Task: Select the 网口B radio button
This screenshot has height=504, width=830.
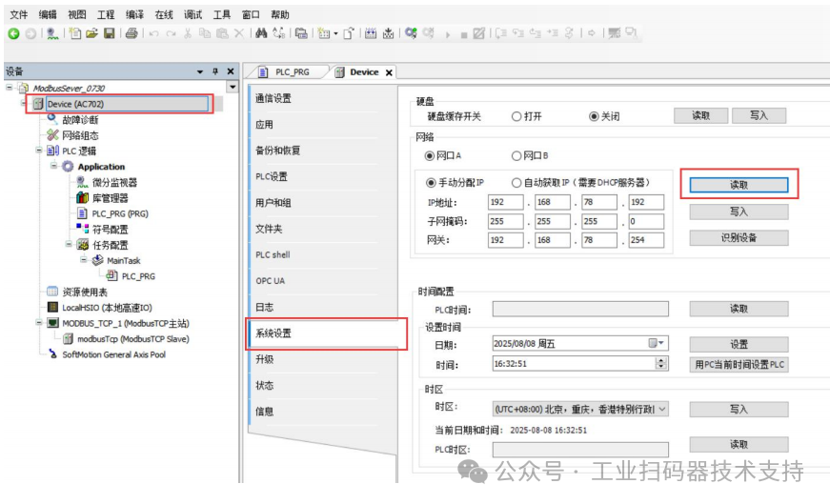Action: click(516, 155)
